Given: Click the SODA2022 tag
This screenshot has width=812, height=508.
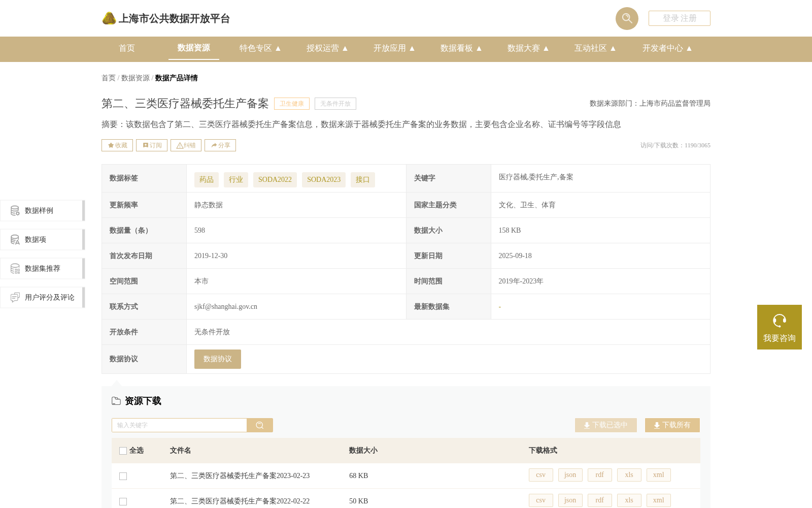Looking at the screenshot, I should point(275,180).
